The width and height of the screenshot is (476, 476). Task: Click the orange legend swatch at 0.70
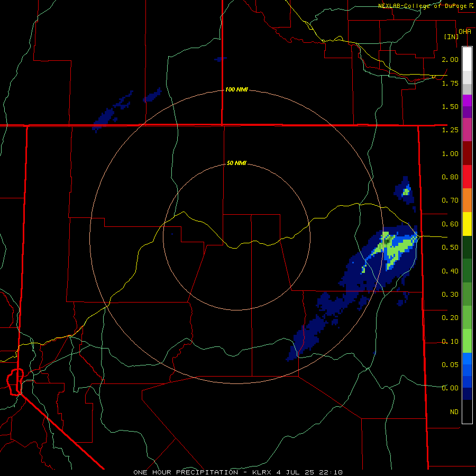click(x=467, y=200)
